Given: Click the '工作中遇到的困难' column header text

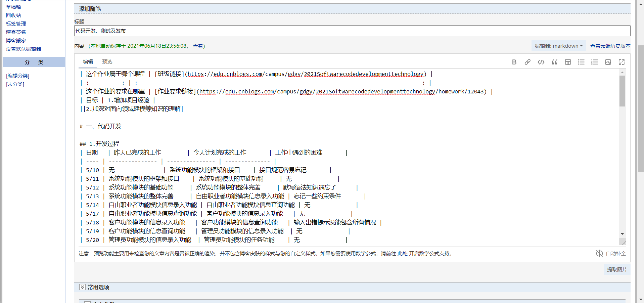Looking at the screenshot, I should (299, 153).
